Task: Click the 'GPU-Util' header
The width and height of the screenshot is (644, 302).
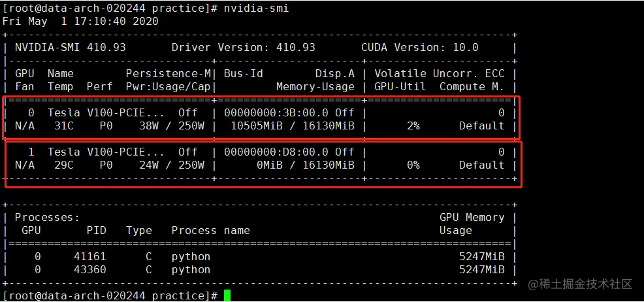Action: [400, 87]
